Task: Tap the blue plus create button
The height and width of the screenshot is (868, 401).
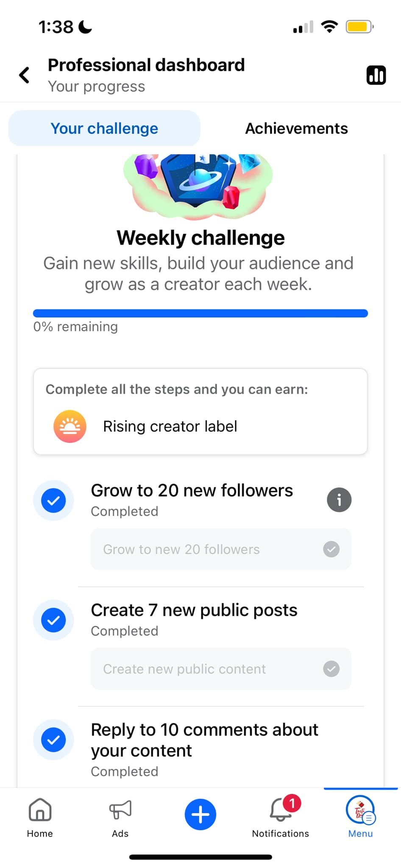Action: [200, 814]
